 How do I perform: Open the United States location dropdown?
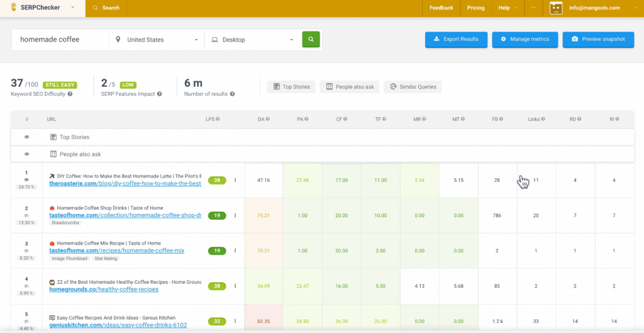point(157,40)
